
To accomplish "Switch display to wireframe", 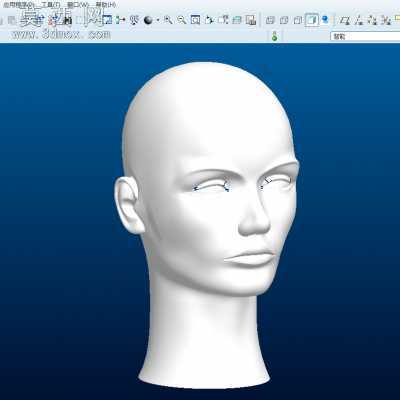I will point(270,20).
